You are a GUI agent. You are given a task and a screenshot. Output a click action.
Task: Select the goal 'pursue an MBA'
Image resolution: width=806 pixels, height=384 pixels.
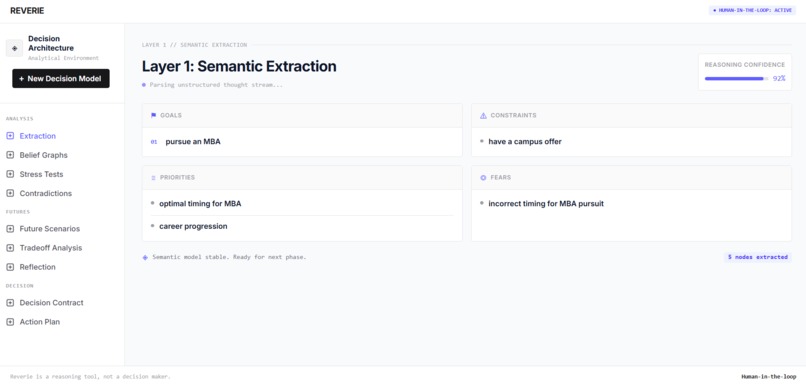click(x=193, y=142)
